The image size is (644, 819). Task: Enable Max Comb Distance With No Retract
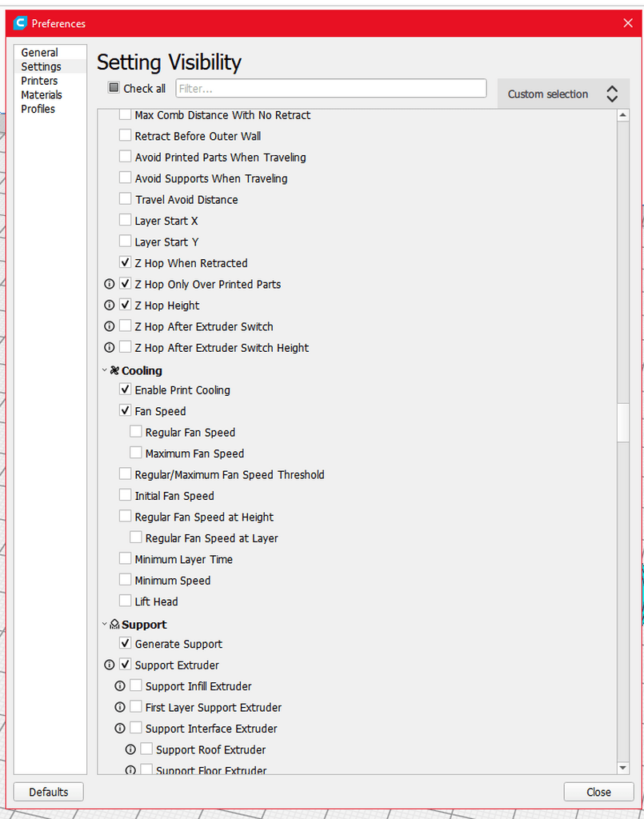coord(125,114)
